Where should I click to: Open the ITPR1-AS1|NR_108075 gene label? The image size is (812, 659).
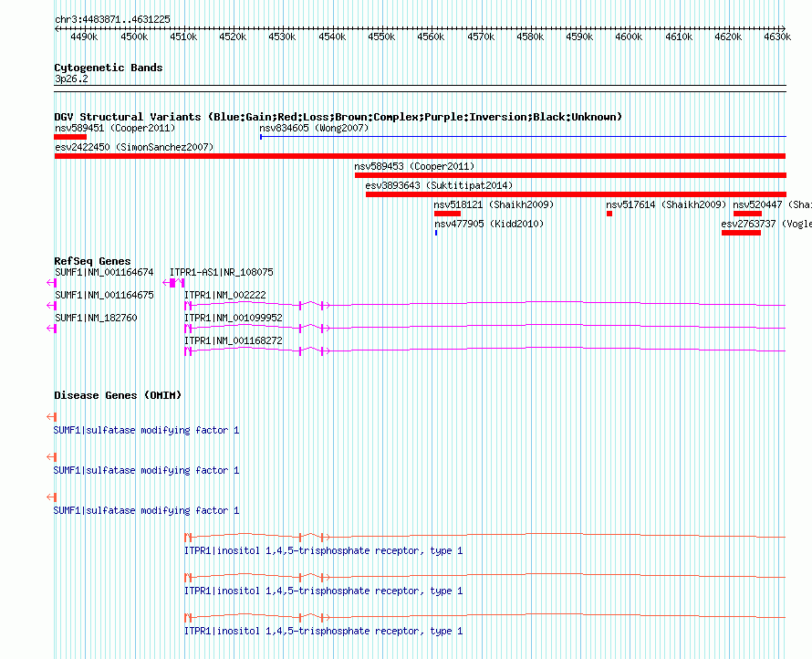221,272
